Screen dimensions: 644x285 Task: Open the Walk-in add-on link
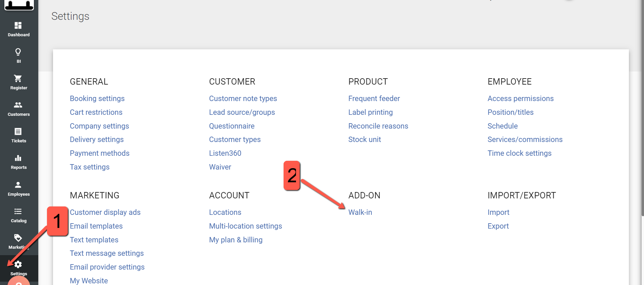[x=360, y=212]
